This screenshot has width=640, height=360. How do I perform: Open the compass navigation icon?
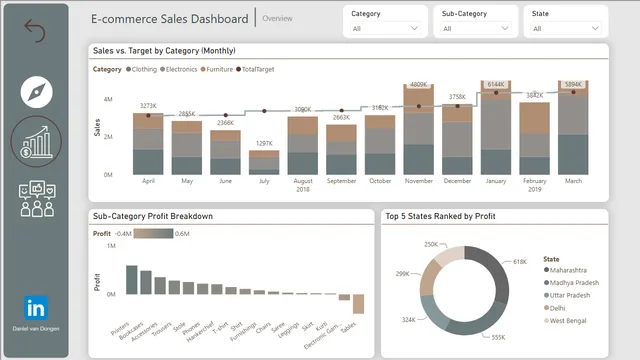36,92
